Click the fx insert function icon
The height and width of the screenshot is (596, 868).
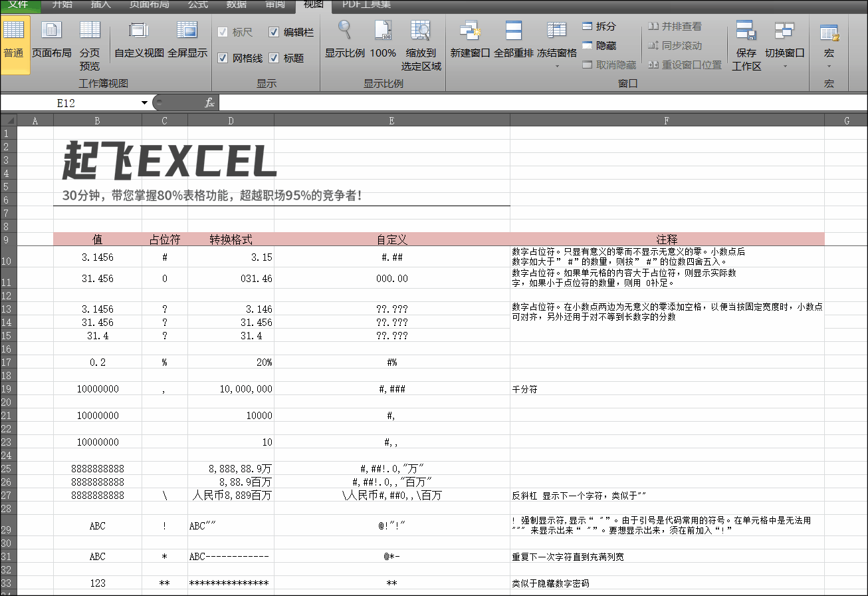click(x=209, y=102)
